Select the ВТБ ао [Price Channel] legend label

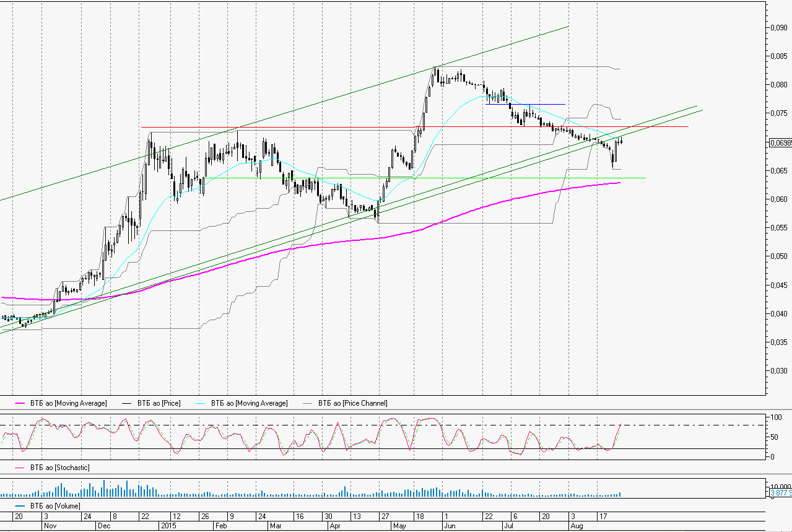(x=352, y=404)
